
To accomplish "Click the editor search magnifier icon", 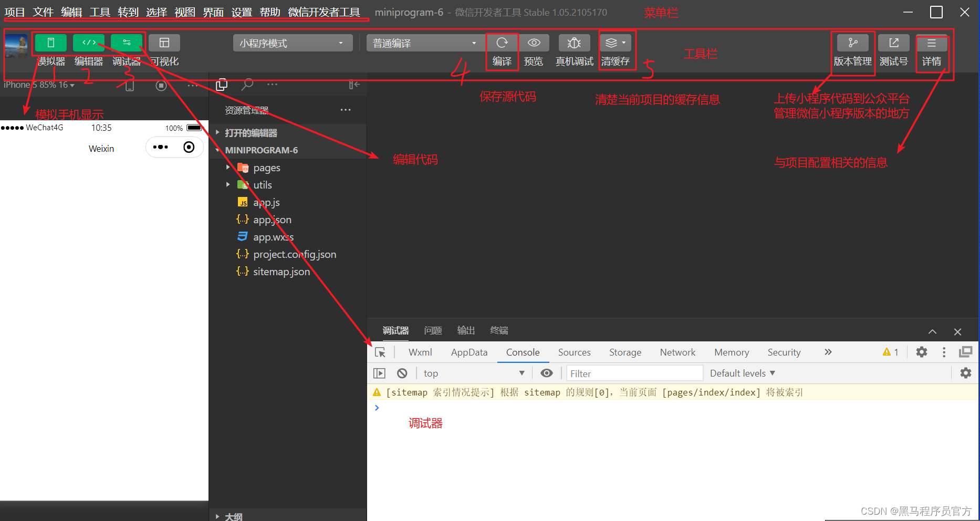I will coord(247,85).
